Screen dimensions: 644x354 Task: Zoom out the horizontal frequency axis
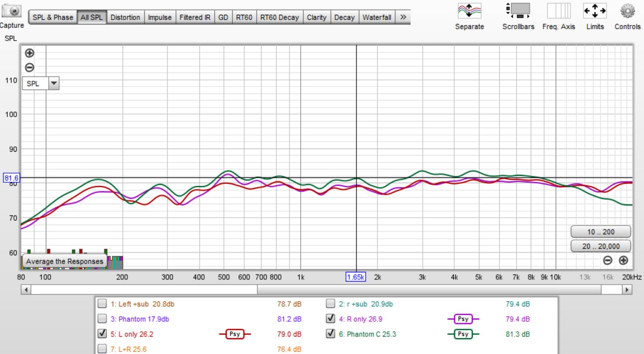click(x=607, y=260)
